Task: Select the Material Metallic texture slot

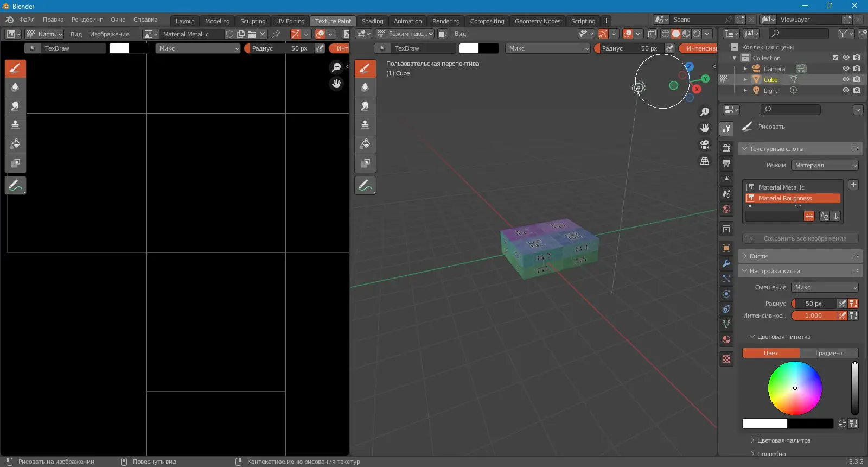Action: pos(781,187)
